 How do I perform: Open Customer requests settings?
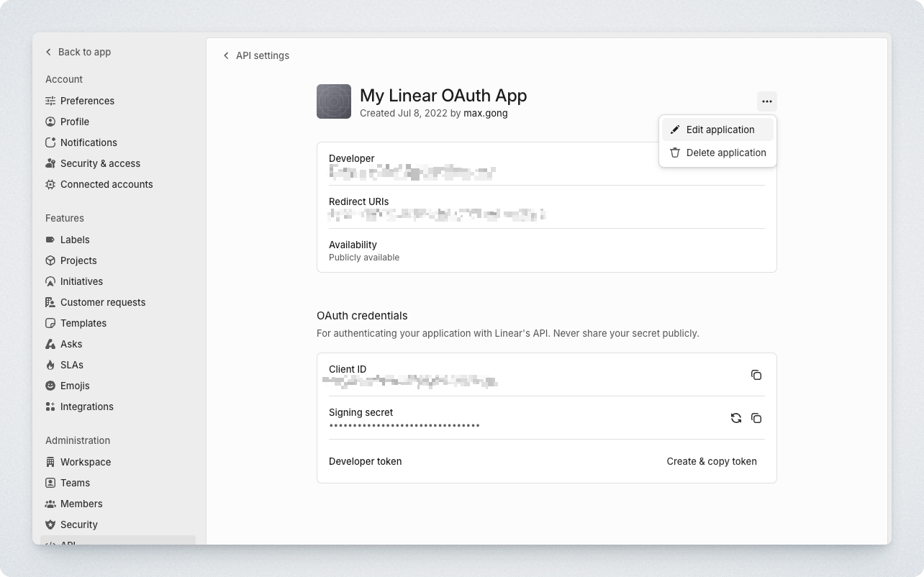point(103,302)
